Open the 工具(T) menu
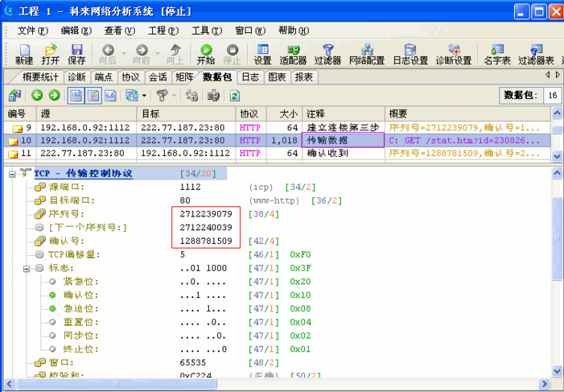Image resolution: width=564 pixels, height=392 pixels. point(207,31)
